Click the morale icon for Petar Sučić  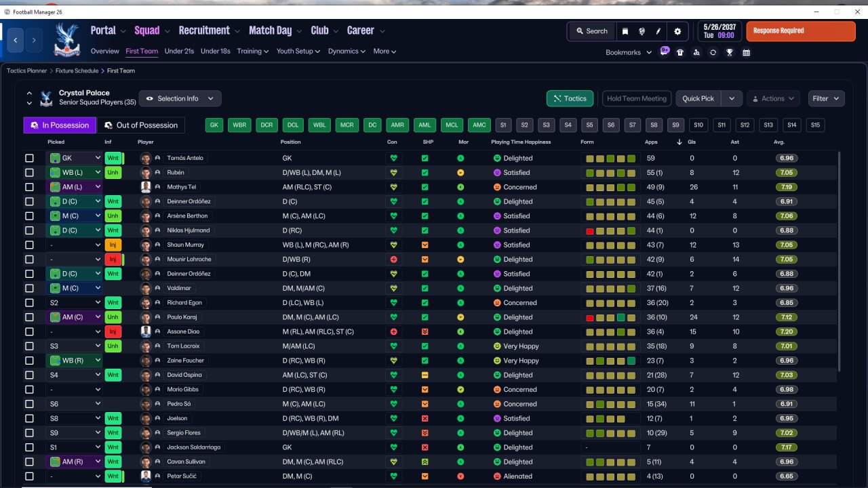point(460,476)
